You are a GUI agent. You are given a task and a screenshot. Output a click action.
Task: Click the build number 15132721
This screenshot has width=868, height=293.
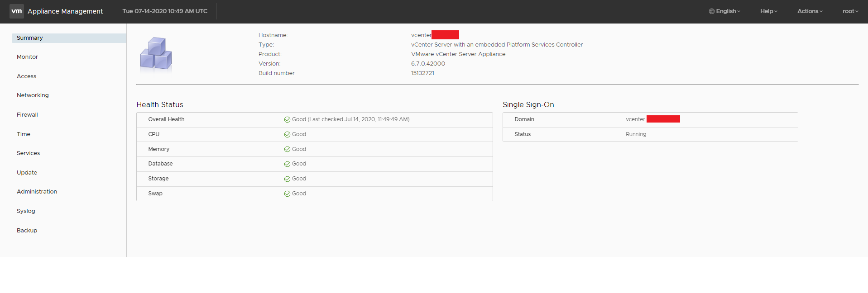[x=422, y=73]
